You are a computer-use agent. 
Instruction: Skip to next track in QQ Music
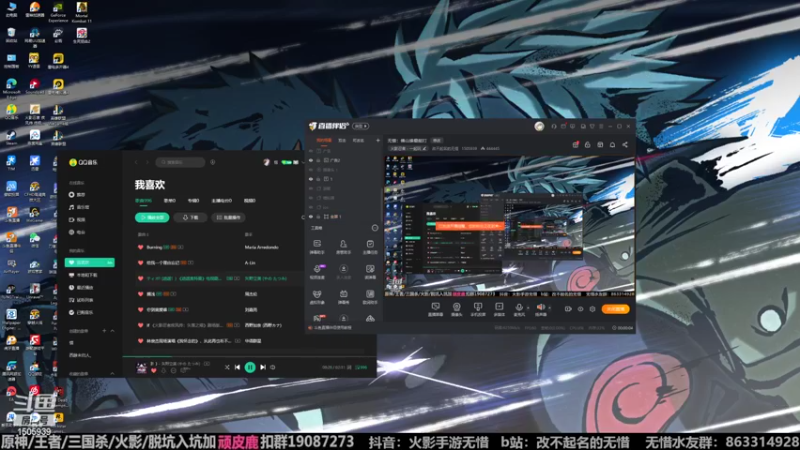click(263, 367)
